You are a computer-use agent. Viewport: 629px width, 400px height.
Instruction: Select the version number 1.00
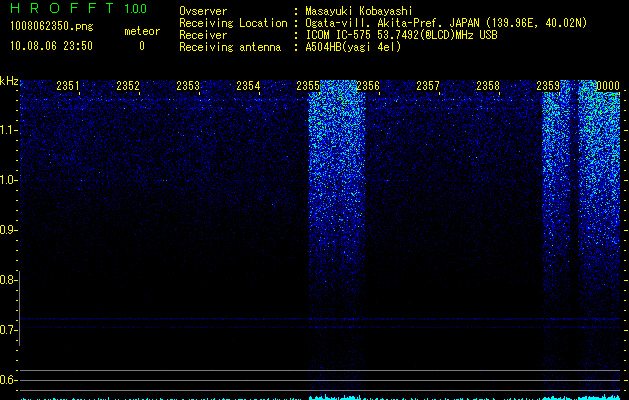[135, 9]
